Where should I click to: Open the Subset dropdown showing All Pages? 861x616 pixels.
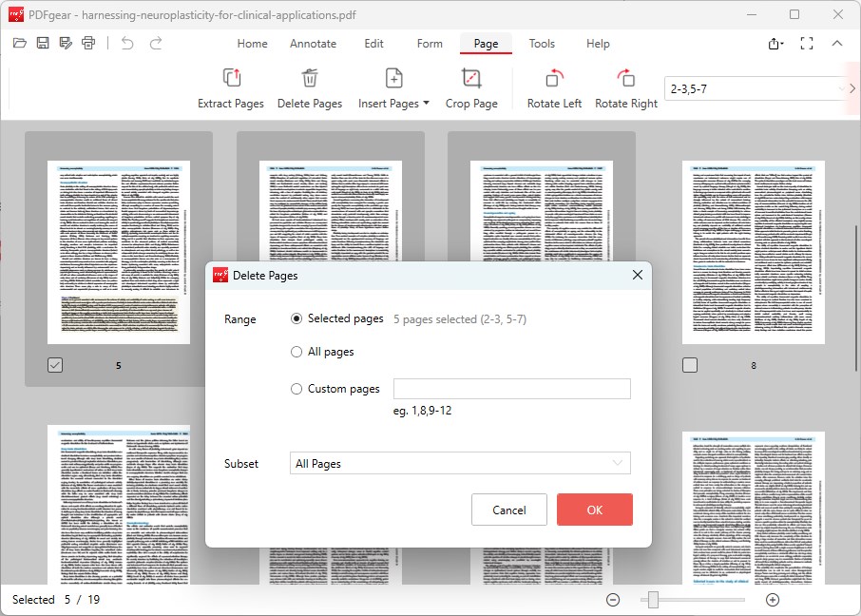point(460,463)
